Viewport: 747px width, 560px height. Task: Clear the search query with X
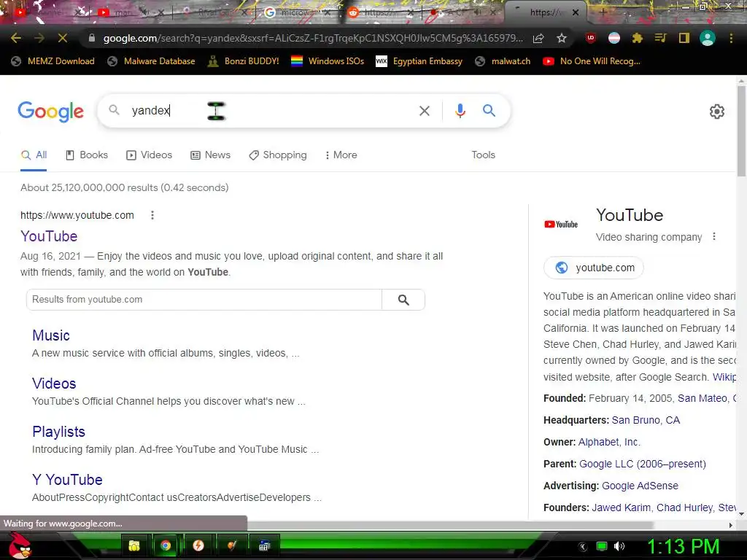point(424,111)
